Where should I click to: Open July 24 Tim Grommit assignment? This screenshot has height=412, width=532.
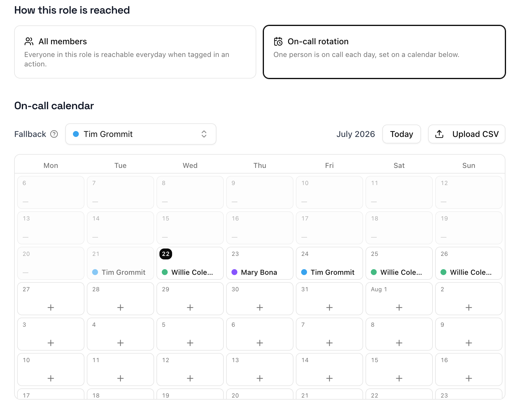point(329,263)
